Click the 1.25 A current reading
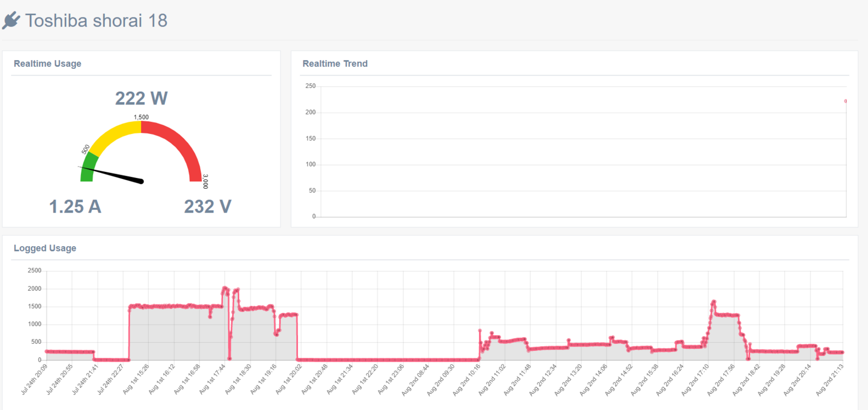Viewport: 868px width, 410px height. 75,207
